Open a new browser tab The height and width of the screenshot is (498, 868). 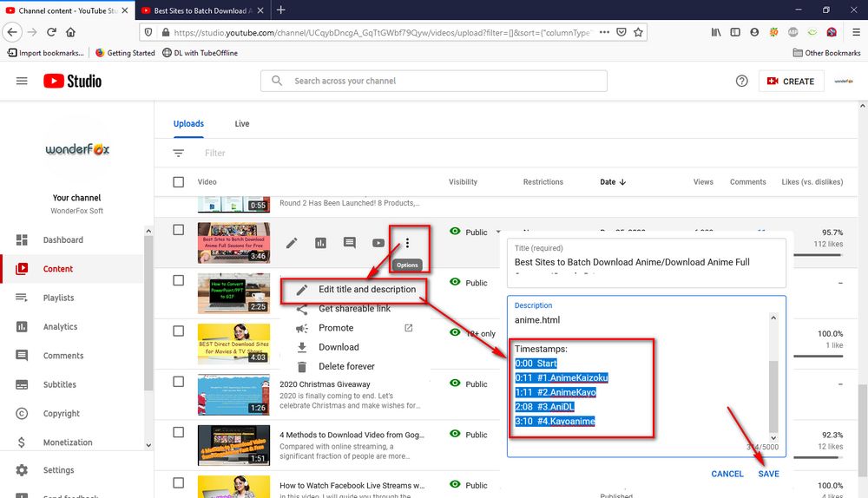tap(280, 10)
